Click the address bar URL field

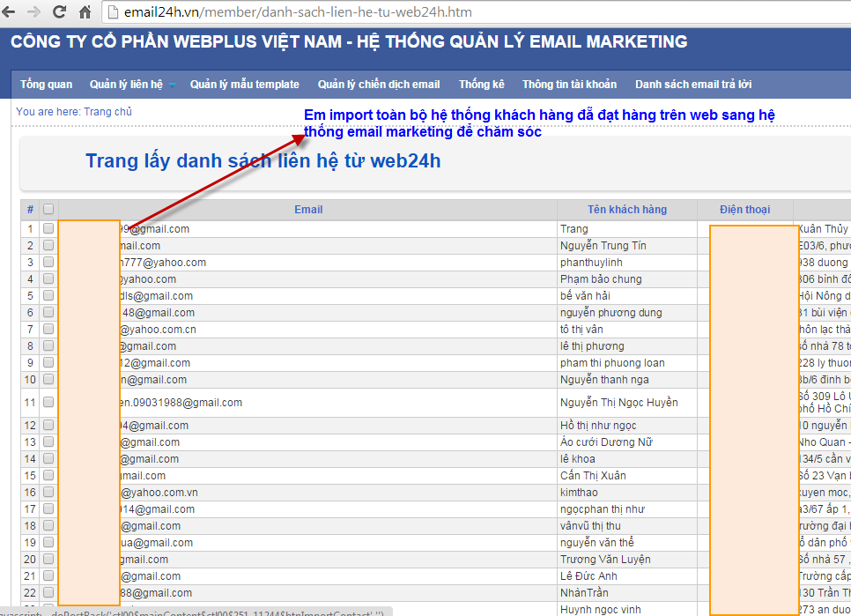pyautogui.click(x=477, y=12)
